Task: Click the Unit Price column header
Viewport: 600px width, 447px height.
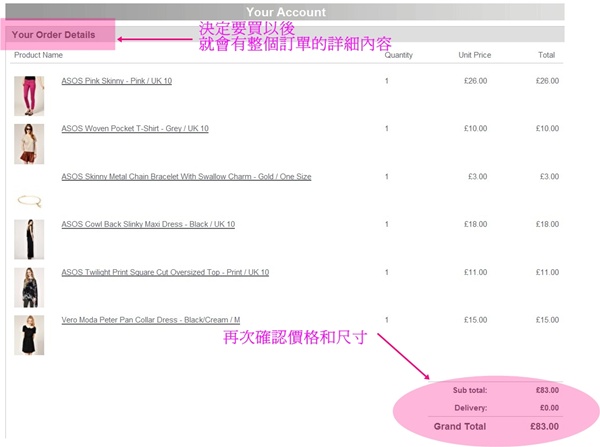Action: [475, 55]
